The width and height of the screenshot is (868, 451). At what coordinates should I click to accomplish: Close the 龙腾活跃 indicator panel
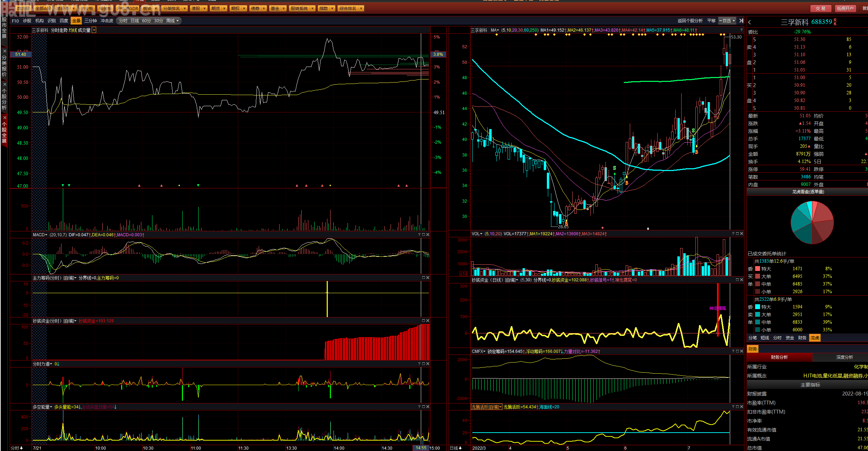tap(742, 407)
